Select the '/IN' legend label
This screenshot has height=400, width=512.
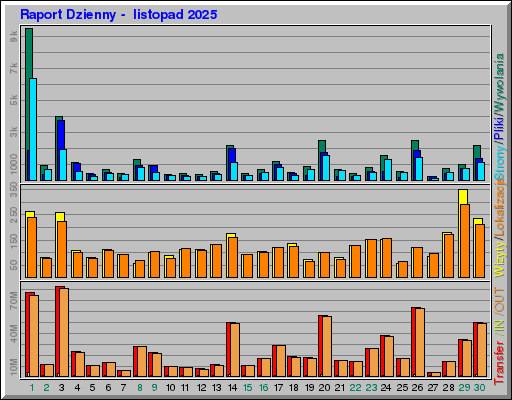click(x=500, y=327)
